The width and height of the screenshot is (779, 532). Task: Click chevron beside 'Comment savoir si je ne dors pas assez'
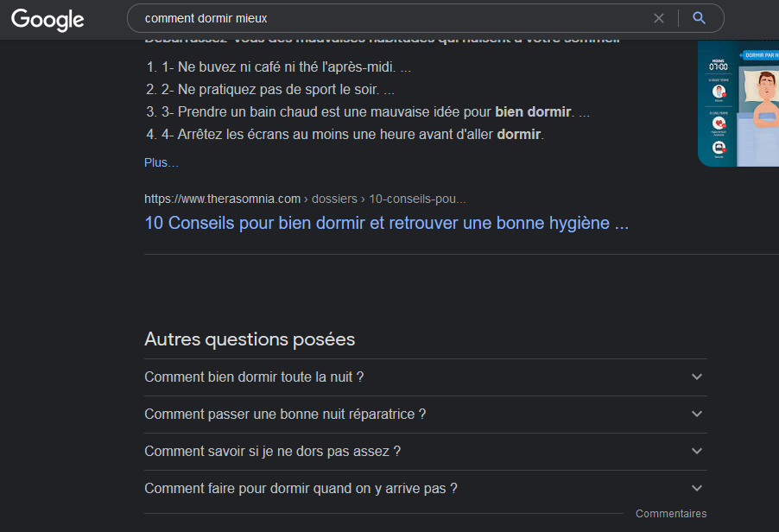point(697,452)
